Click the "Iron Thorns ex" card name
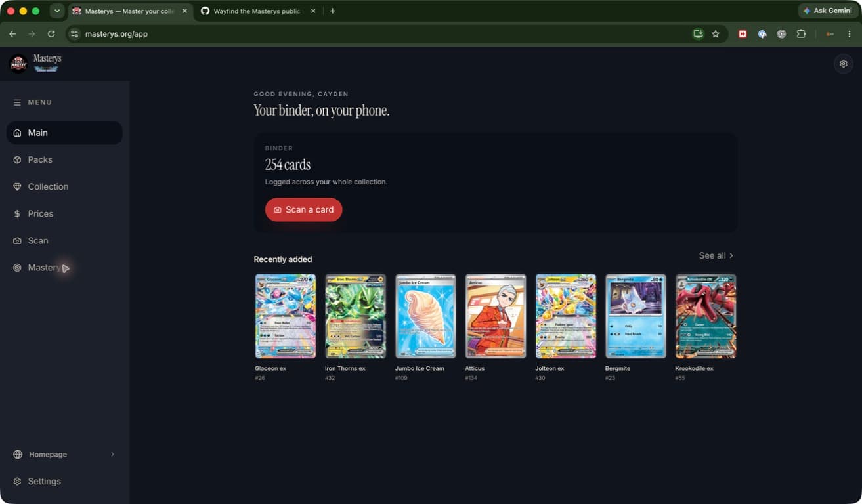This screenshot has height=504, width=862. [345, 368]
